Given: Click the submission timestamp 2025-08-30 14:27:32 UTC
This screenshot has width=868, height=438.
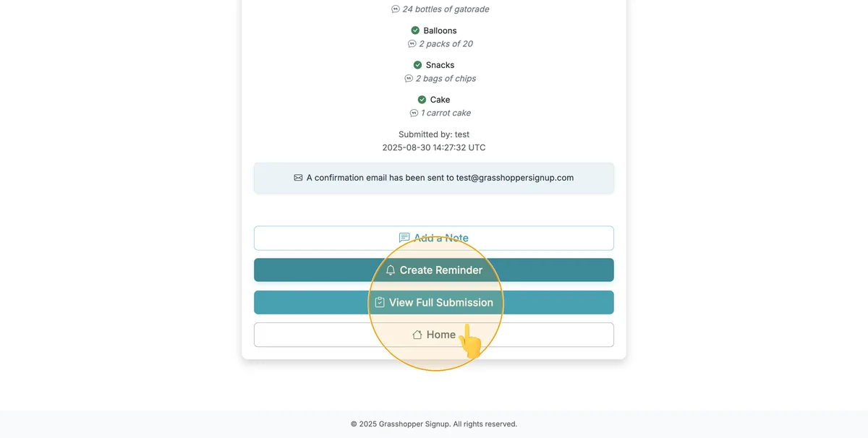Looking at the screenshot, I should pyautogui.click(x=434, y=147).
